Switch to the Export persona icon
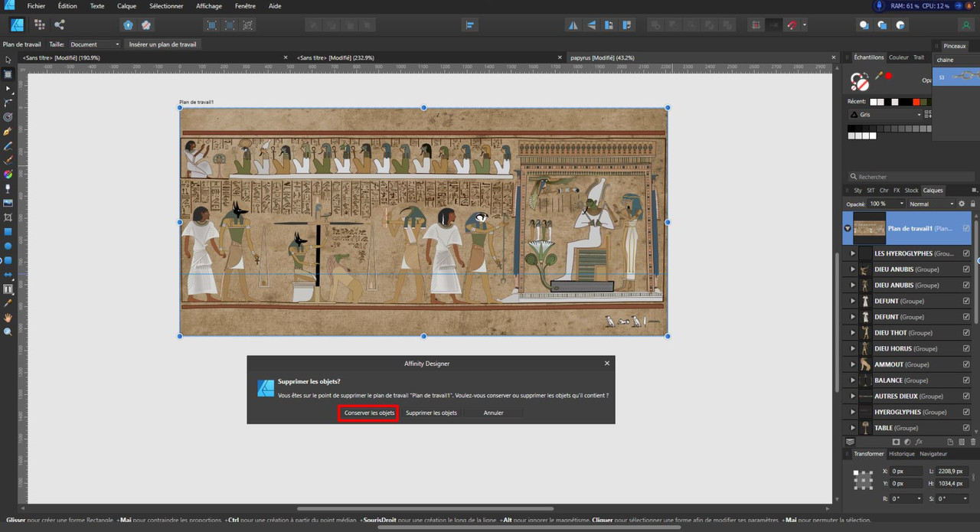This screenshot has height=532, width=980. pos(60,24)
